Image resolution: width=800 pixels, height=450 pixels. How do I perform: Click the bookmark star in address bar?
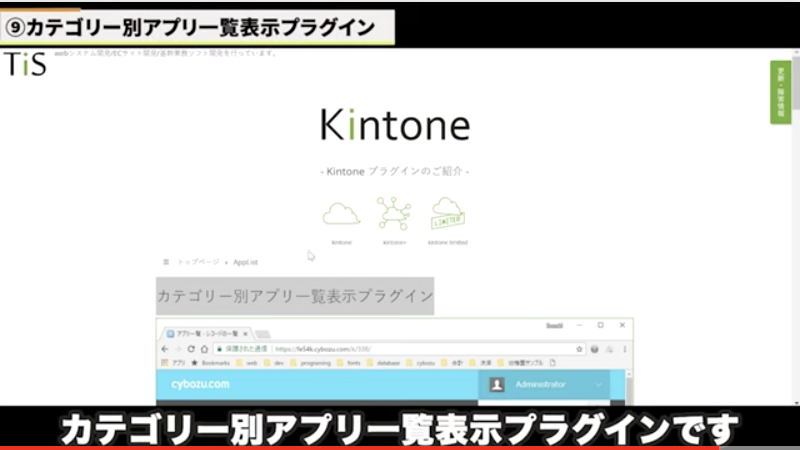pyautogui.click(x=579, y=348)
